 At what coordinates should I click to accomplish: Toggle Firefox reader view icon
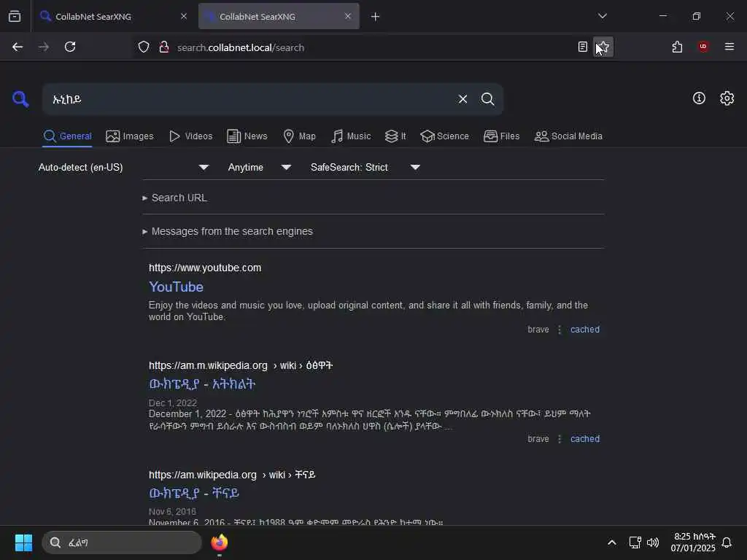pos(583,47)
